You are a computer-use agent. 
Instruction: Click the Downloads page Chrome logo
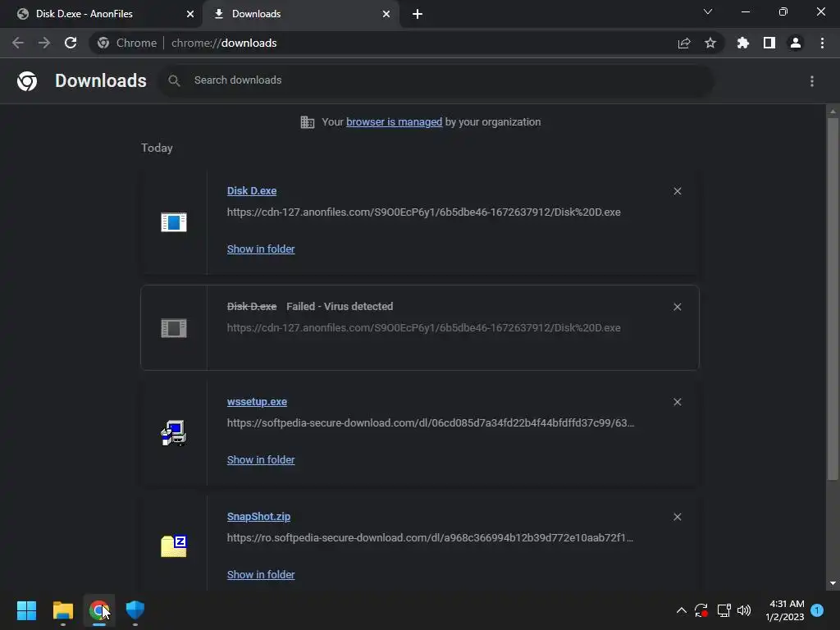[27, 81]
